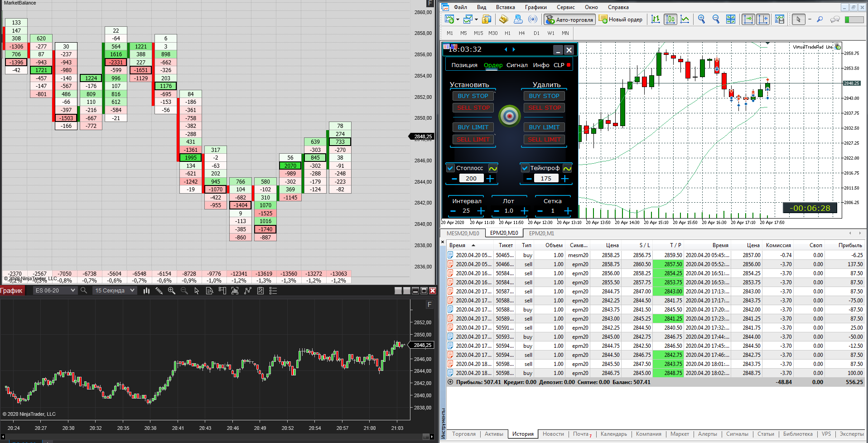Expand the history summary row circle
Screen dimensions: 868x443
pos(450,382)
